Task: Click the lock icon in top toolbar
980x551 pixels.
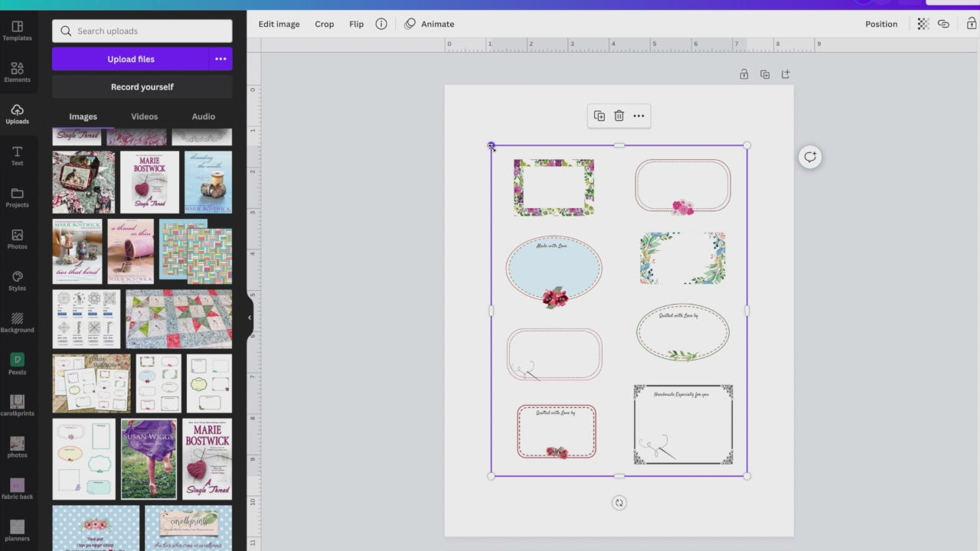Action: 972,24
